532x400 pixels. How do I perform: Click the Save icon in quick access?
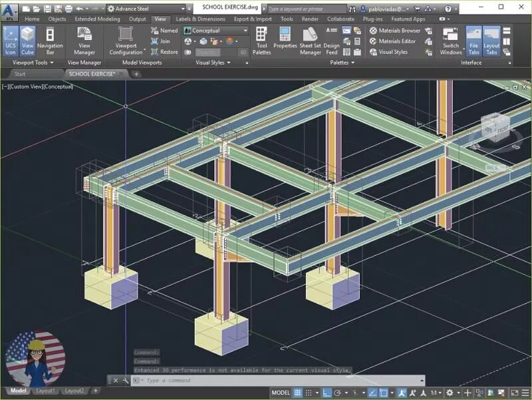47,9
